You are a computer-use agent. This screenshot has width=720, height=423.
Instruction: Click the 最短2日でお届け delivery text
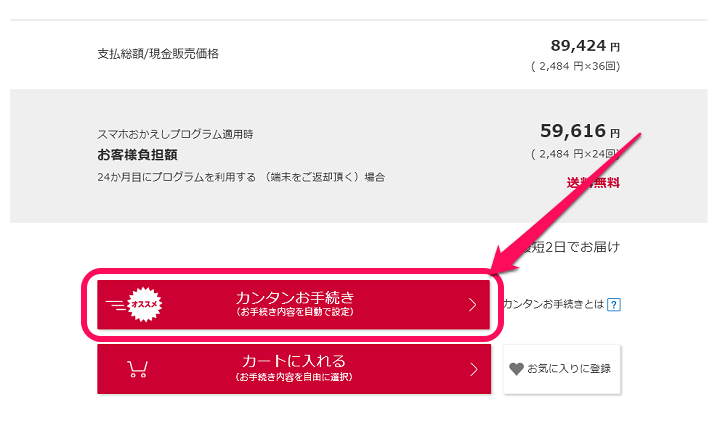570,247
